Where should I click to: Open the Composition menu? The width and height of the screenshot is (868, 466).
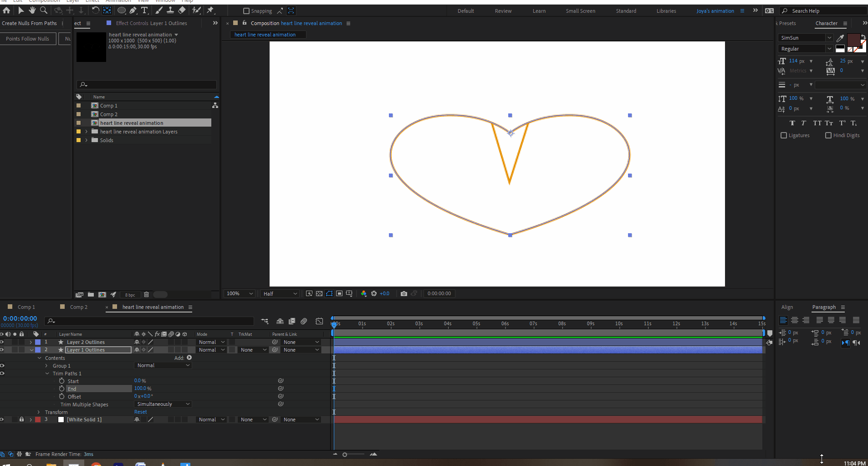point(44,1)
